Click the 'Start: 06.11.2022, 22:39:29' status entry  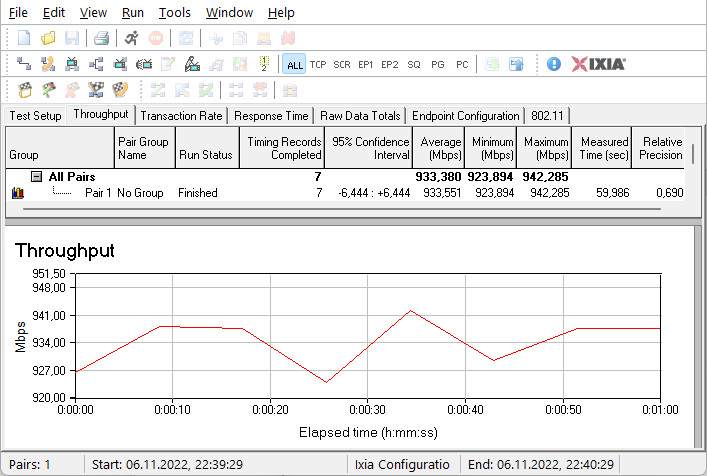167,465
